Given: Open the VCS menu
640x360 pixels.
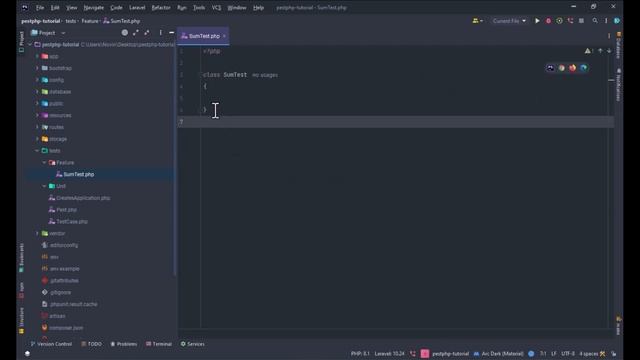Looking at the screenshot, I should click(216, 7).
